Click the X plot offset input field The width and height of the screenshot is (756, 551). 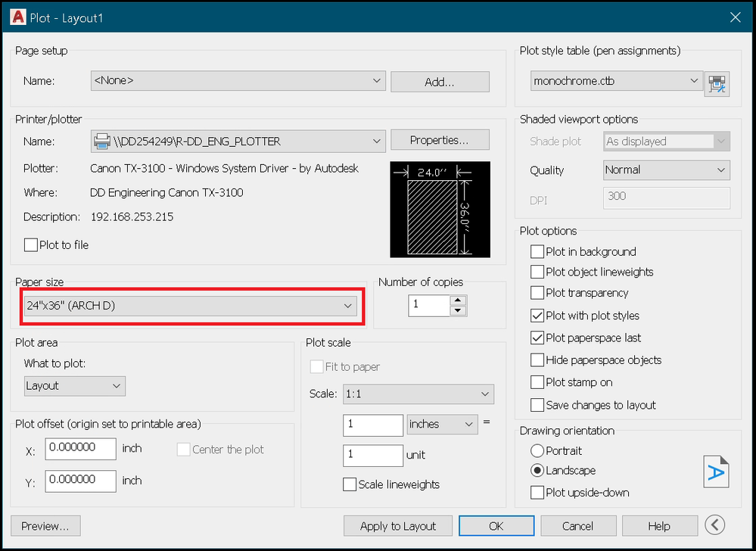81,448
